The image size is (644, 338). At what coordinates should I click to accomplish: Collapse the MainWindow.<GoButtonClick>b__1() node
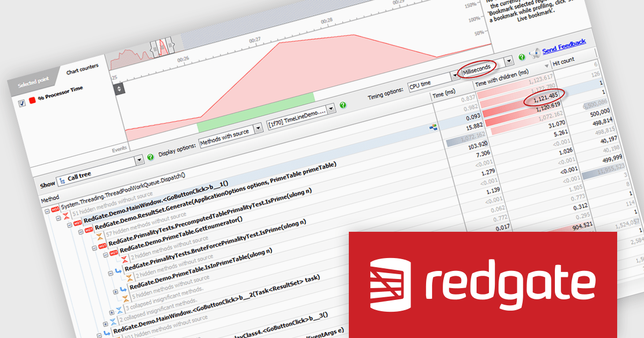(x=69, y=225)
